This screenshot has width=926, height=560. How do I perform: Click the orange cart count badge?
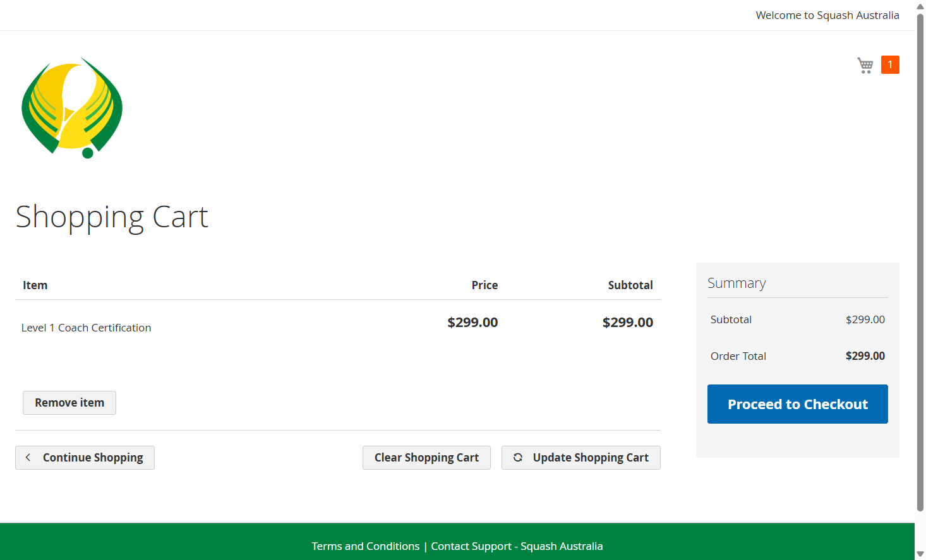890,64
